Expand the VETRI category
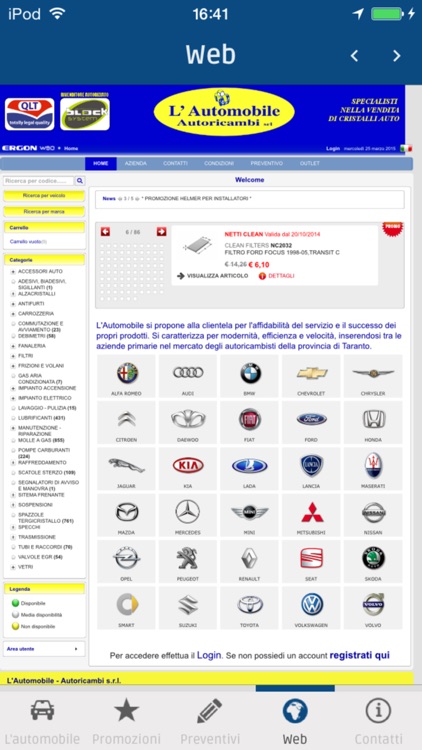The width and height of the screenshot is (422, 750). click(x=13, y=567)
